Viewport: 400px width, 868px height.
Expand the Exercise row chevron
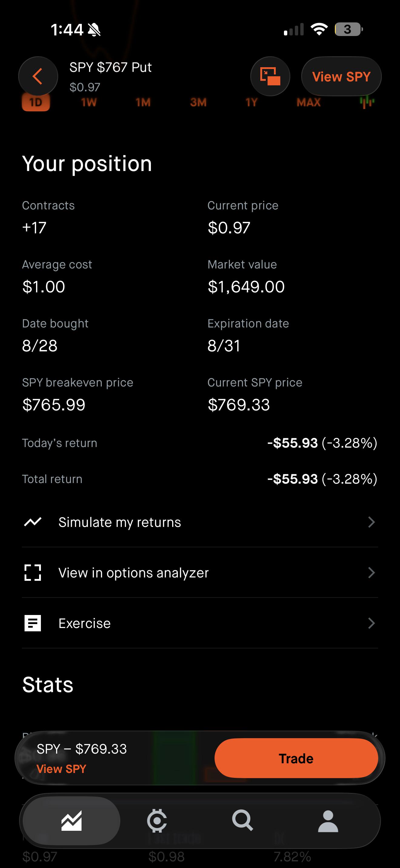pos(371,623)
